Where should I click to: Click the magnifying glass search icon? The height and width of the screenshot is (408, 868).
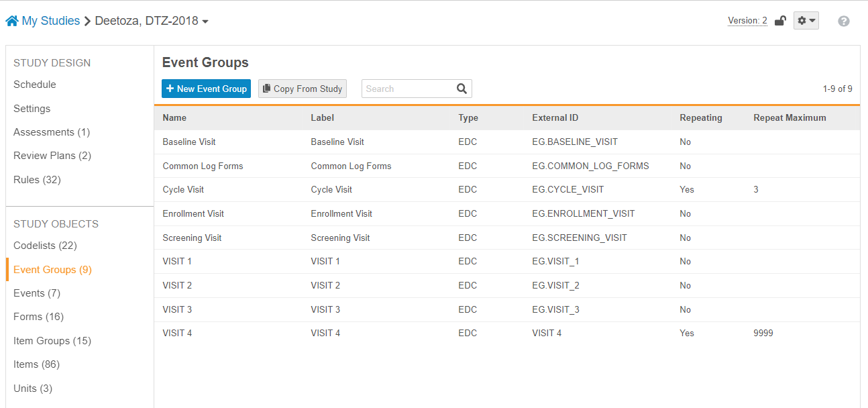click(x=462, y=89)
